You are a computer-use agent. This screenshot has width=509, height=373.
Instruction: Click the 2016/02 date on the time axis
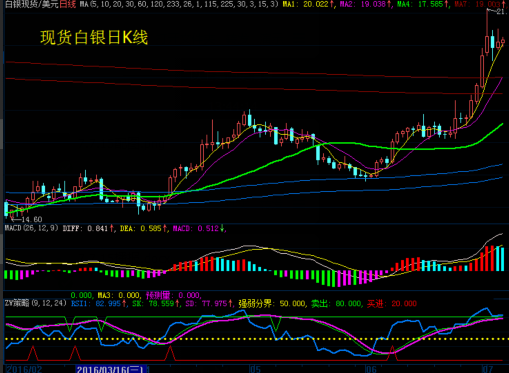[24, 369]
